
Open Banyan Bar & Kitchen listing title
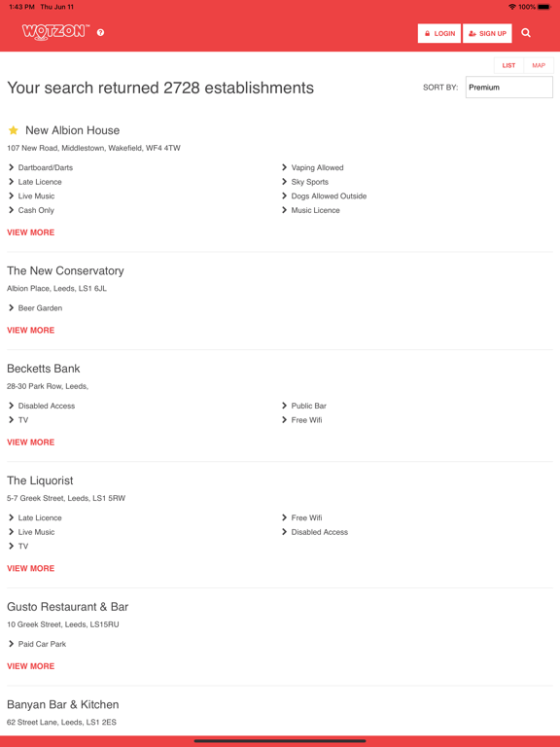63,704
